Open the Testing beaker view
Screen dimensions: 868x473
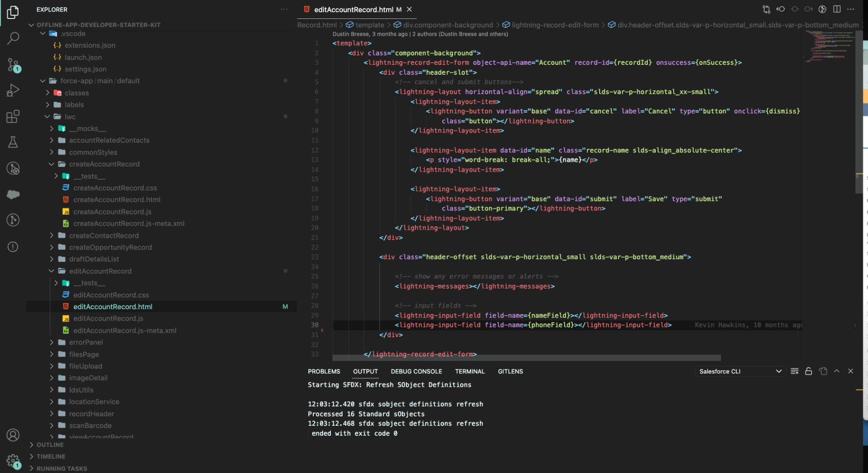13,142
